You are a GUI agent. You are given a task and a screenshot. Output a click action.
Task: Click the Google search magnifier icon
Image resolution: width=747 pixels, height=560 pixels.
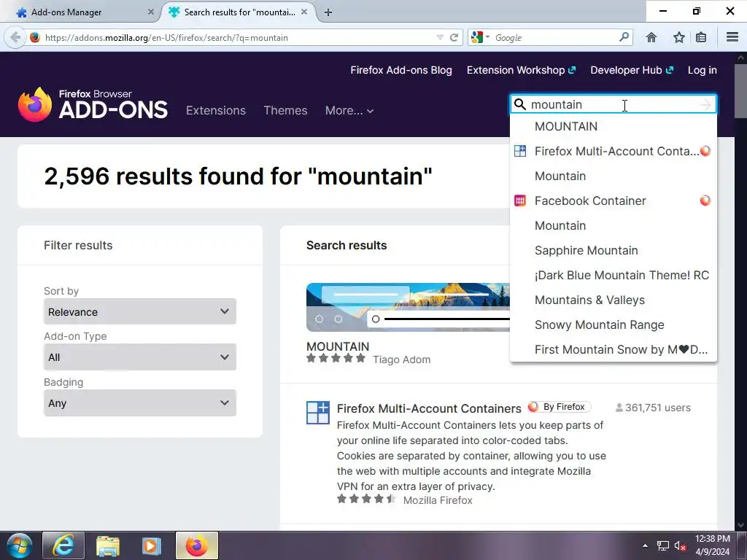624,37
